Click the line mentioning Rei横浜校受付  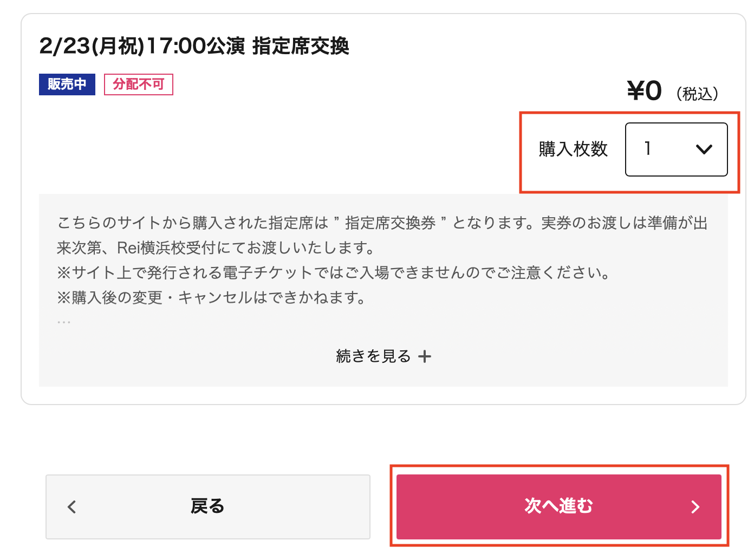pos(217,248)
